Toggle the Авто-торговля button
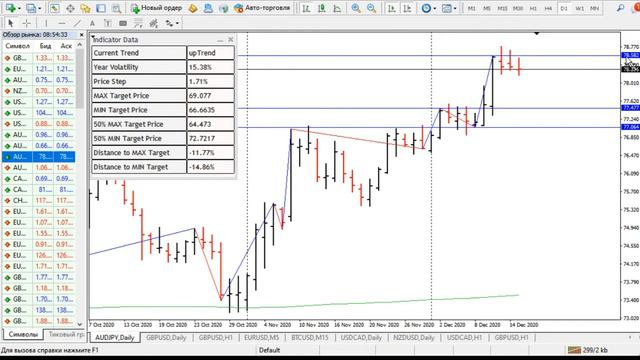The width and height of the screenshot is (640, 360). coord(262,8)
